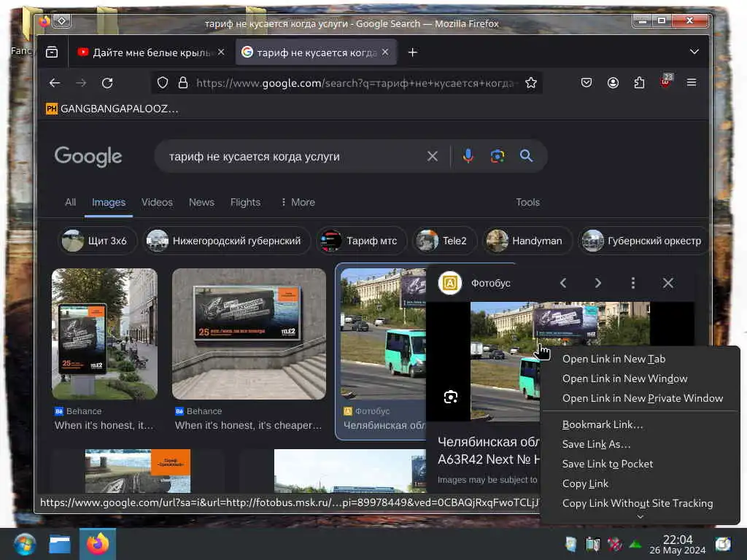Open the Tools search options
Image resolution: width=747 pixels, height=560 pixels.
528,203
